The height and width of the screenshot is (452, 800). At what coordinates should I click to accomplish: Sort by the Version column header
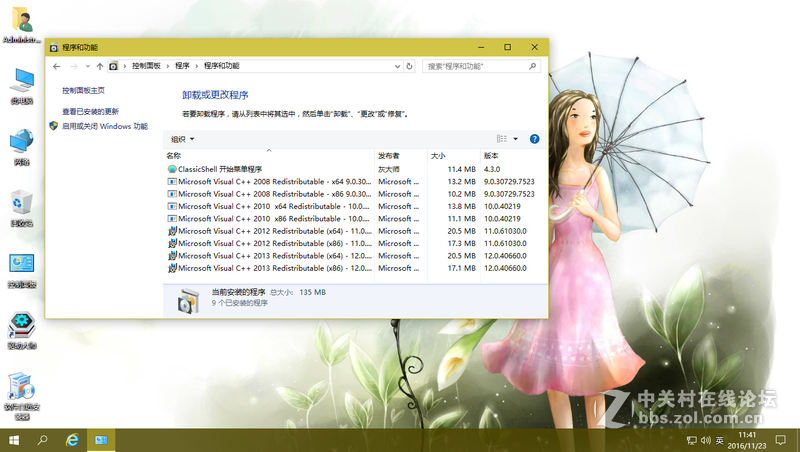513,156
